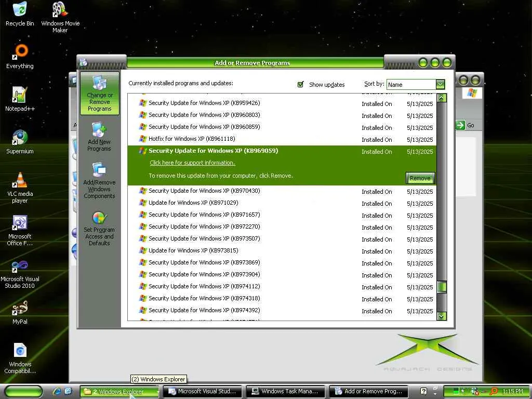Click the Start button
The width and height of the screenshot is (532, 399).
click(24, 392)
